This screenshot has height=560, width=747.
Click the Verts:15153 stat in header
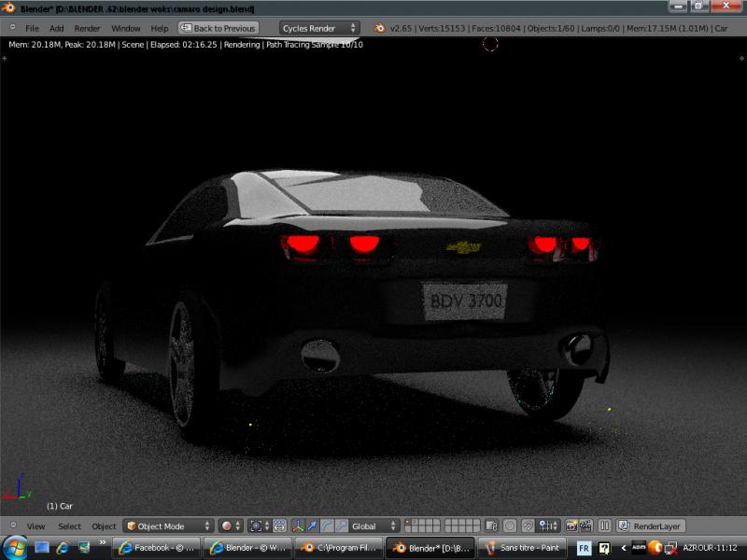[441, 28]
